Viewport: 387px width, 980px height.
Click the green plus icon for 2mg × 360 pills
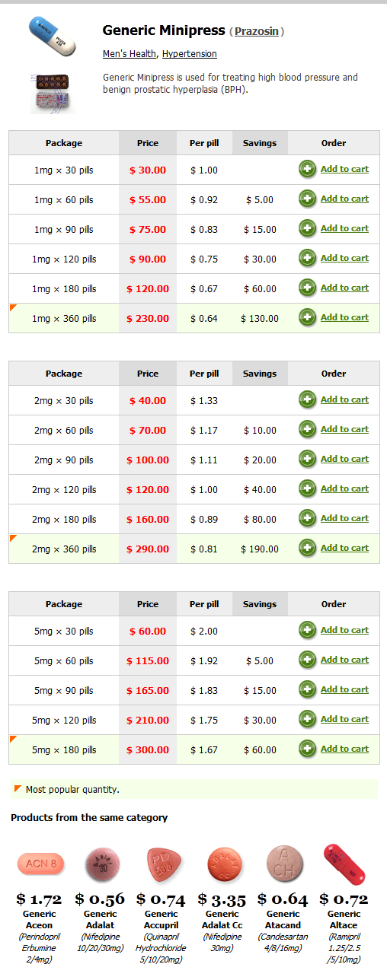(308, 549)
